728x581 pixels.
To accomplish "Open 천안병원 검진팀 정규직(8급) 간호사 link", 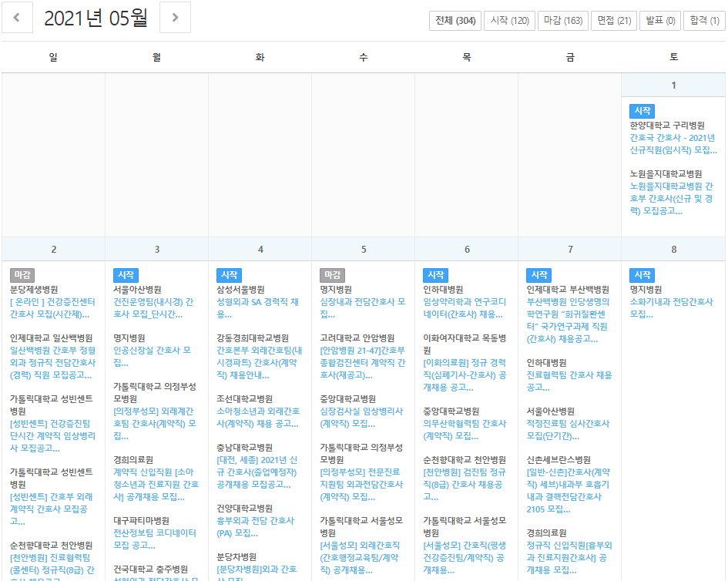I will [465, 485].
